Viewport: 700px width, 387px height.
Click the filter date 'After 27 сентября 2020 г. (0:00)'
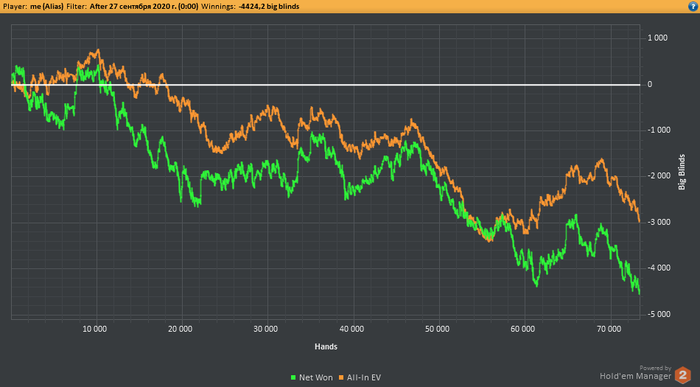(x=144, y=6)
